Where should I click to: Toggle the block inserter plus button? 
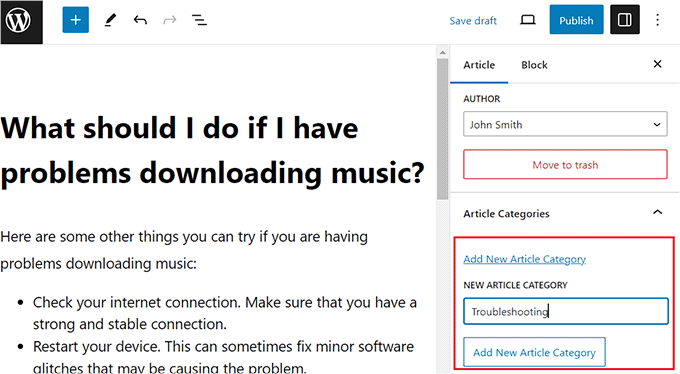click(x=75, y=20)
